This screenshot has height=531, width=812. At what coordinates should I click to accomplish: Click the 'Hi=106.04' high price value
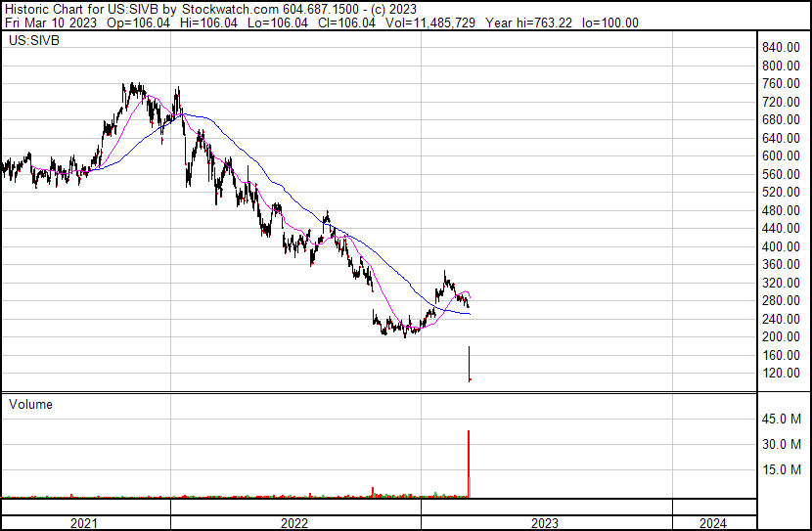(x=208, y=22)
